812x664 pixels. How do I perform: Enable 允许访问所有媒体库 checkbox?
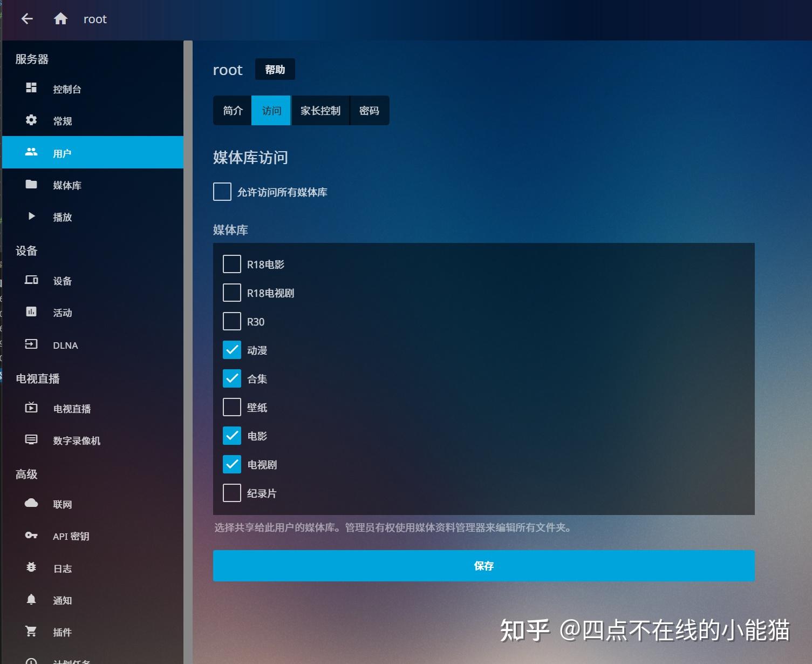click(222, 191)
